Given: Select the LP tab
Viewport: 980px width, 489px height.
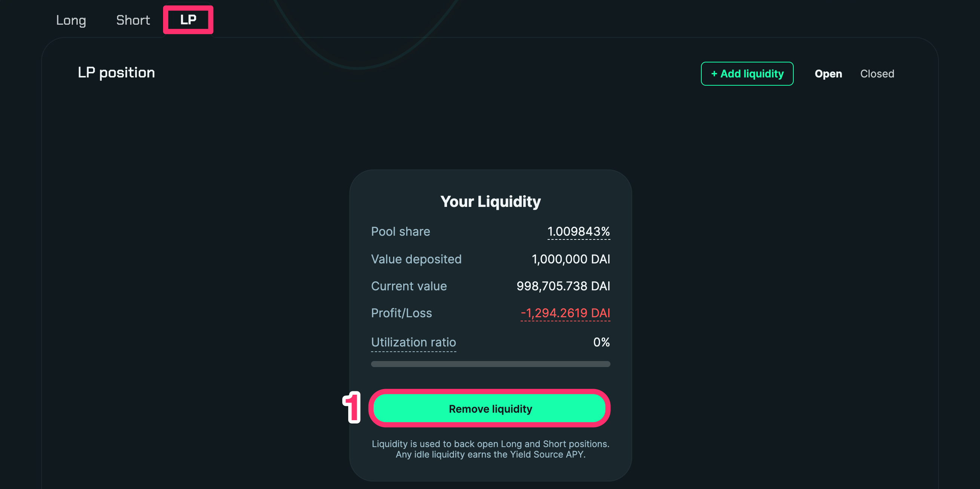Looking at the screenshot, I should click(188, 20).
